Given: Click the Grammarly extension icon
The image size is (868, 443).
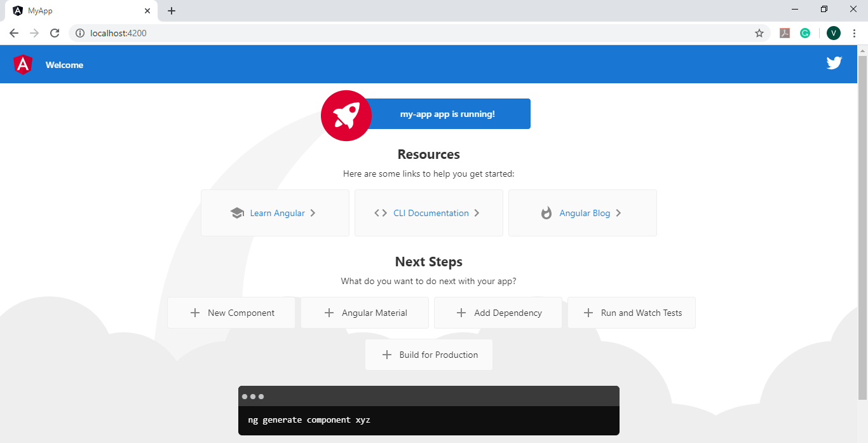Looking at the screenshot, I should (x=805, y=33).
